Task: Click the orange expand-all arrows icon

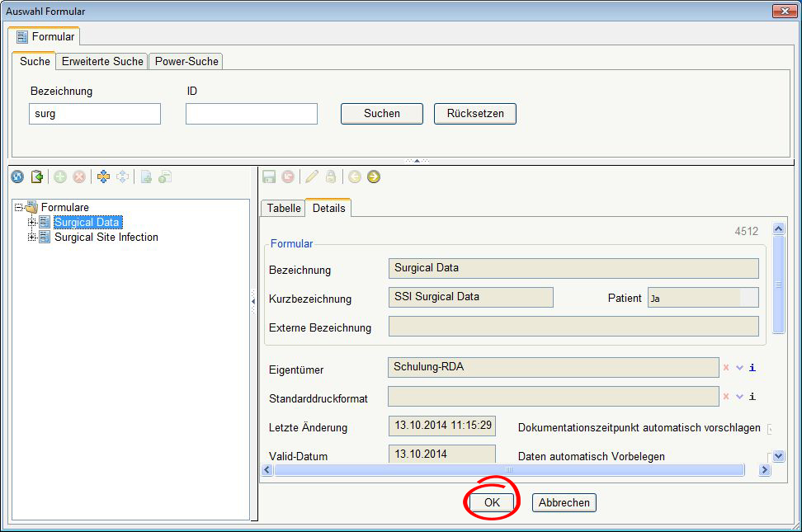Action: coord(103,177)
